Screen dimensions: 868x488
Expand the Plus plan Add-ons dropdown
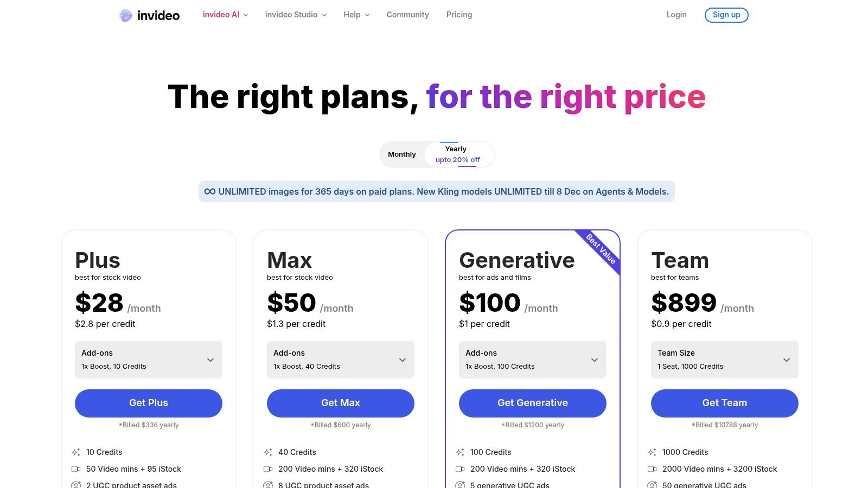(x=149, y=359)
